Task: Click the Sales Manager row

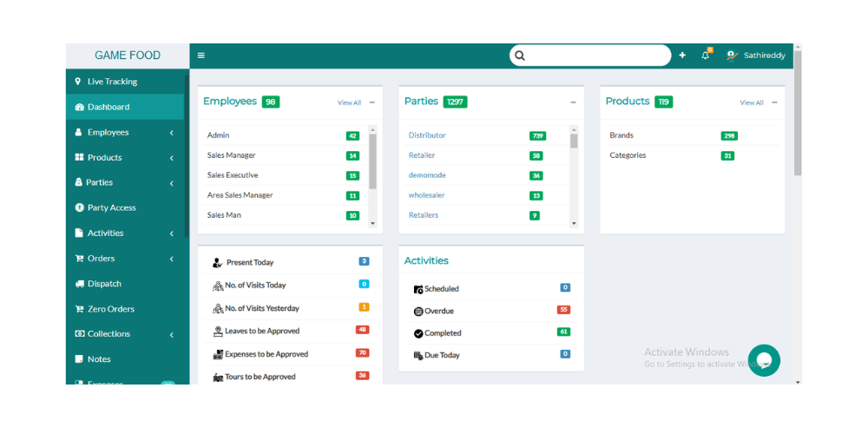Action: pyautogui.click(x=284, y=155)
